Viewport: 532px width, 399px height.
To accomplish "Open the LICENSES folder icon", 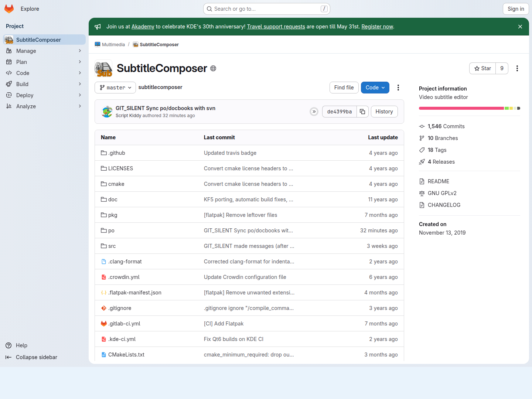I will point(104,168).
